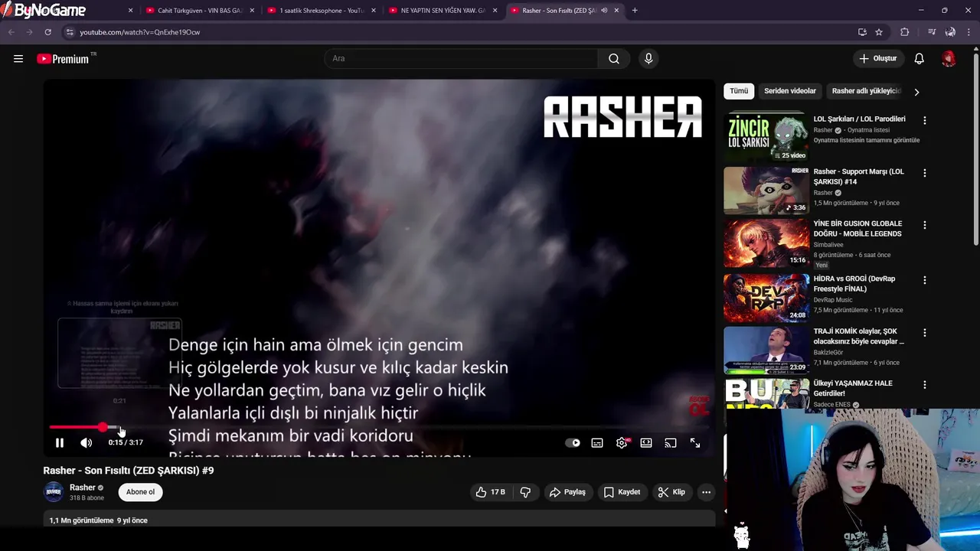Click Oynatma listesinin tamamını görüntüle
The width and height of the screenshot is (980, 551).
click(x=866, y=140)
